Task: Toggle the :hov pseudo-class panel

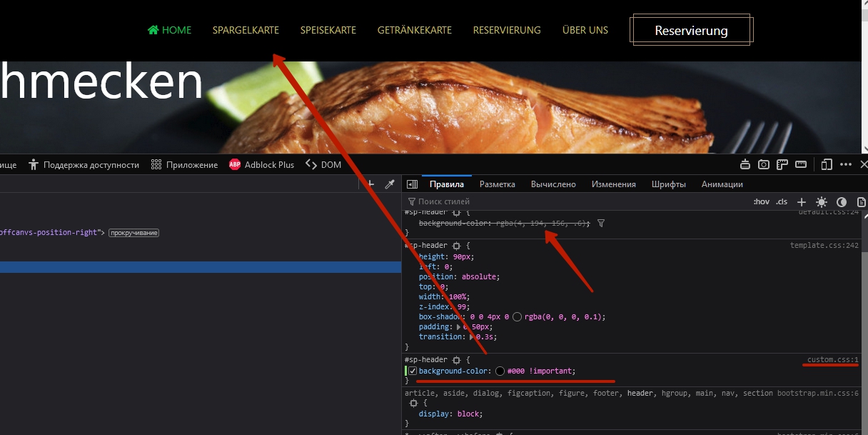Action: click(x=762, y=202)
